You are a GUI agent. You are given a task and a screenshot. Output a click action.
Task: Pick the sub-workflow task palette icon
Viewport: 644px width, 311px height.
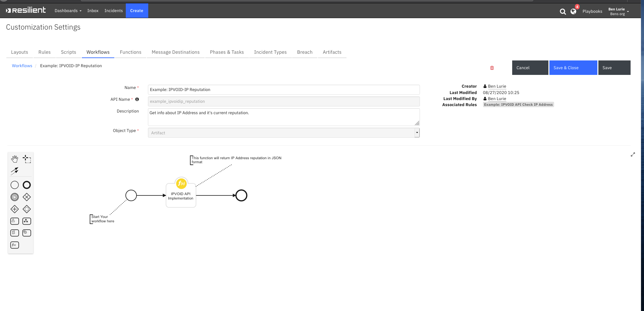(27, 221)
